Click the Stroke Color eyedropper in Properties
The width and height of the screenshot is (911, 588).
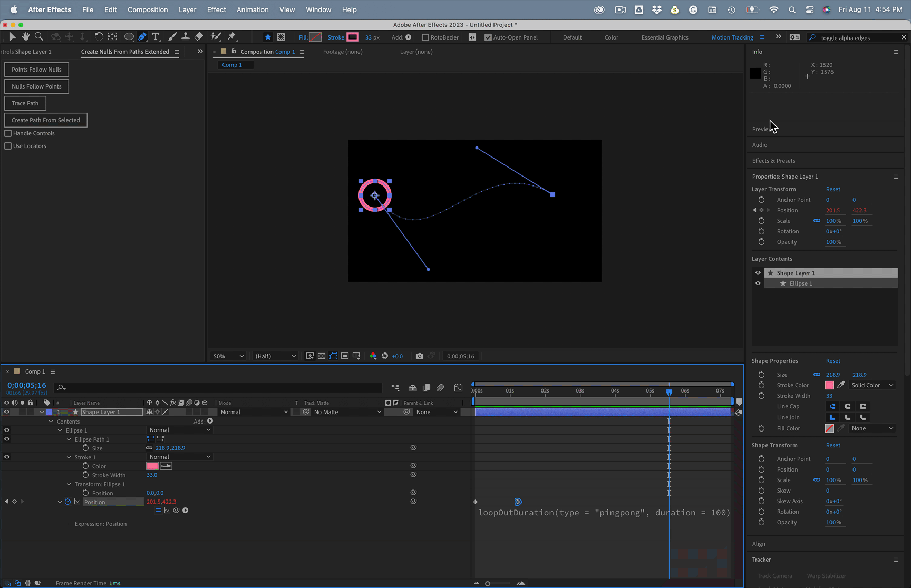pyautogui.click(x=841, y=385)
